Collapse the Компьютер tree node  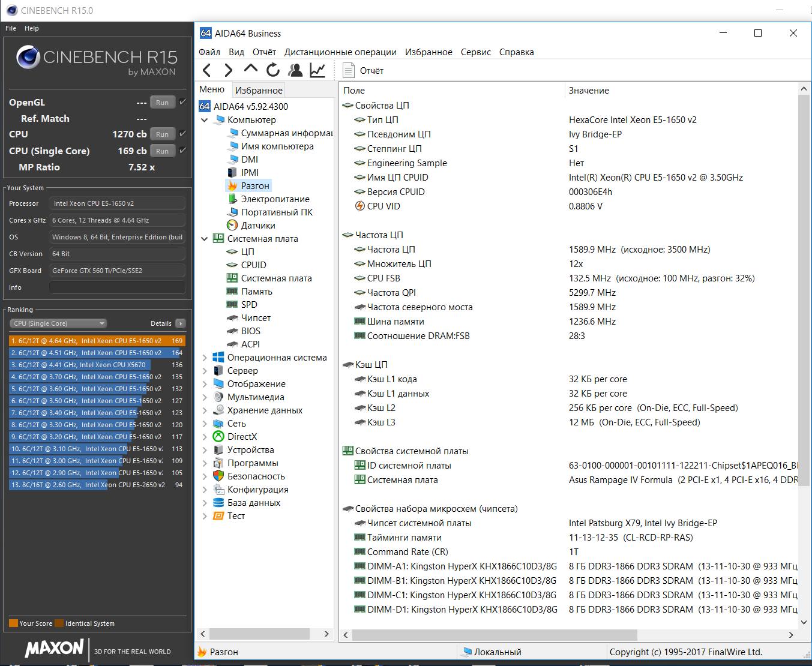(205, 120)
